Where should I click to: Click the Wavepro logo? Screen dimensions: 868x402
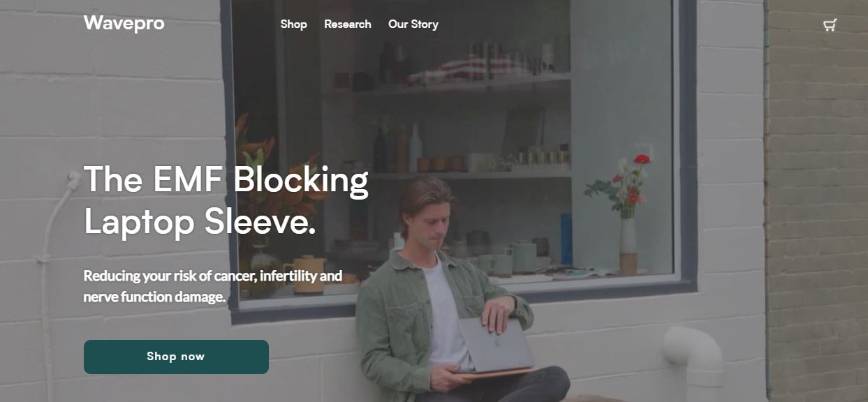point(124,23)
